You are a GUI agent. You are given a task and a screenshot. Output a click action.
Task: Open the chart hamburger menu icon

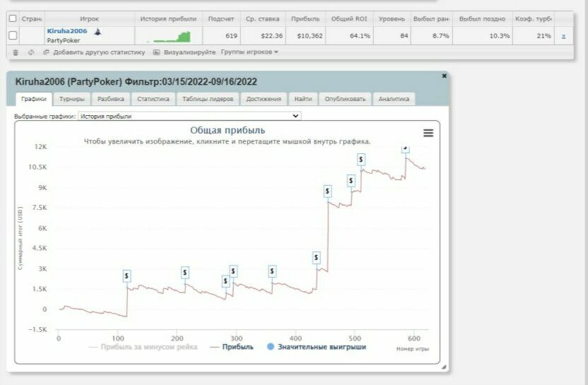[428, 133]
